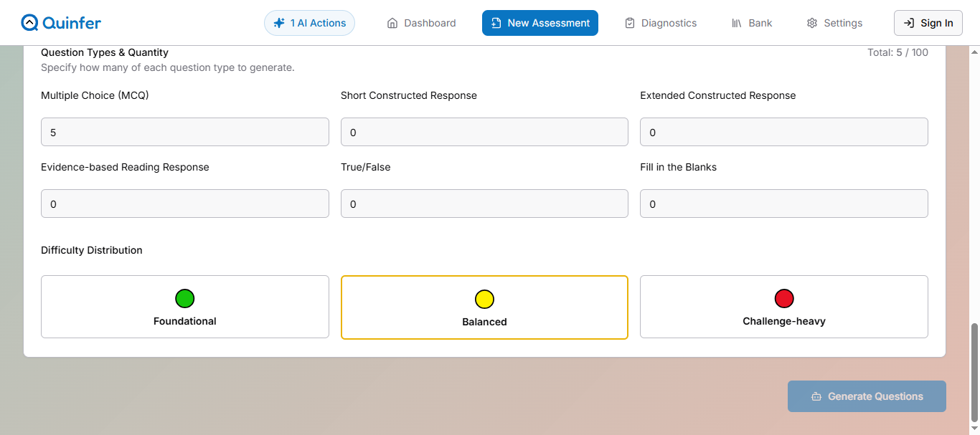Click the Bank library icon

tap(736, 23)
